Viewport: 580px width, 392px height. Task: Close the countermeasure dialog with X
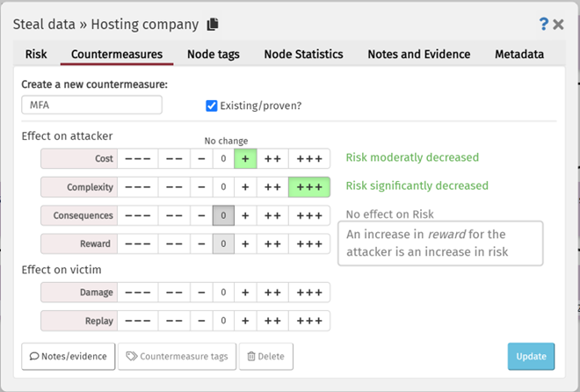558,24
